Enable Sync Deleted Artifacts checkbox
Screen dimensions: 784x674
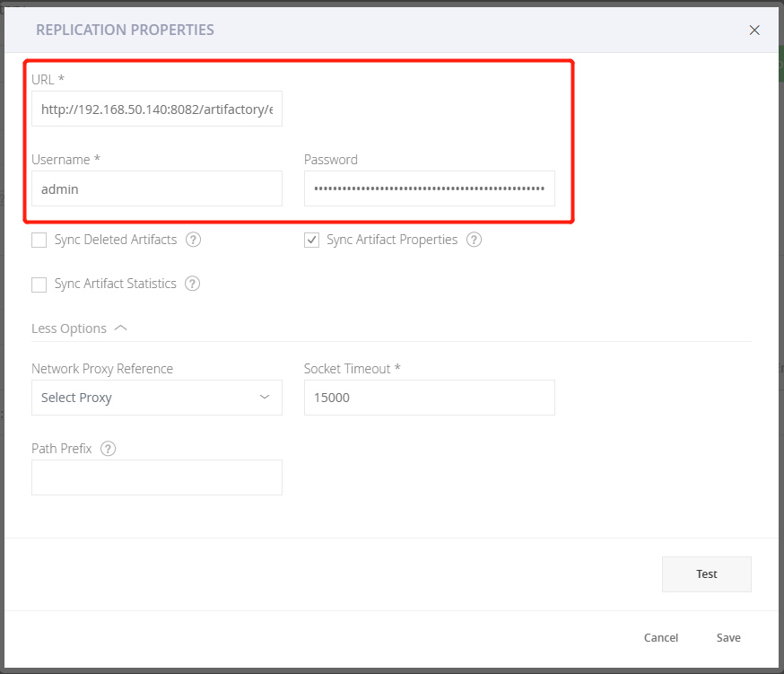click(39, 241)
